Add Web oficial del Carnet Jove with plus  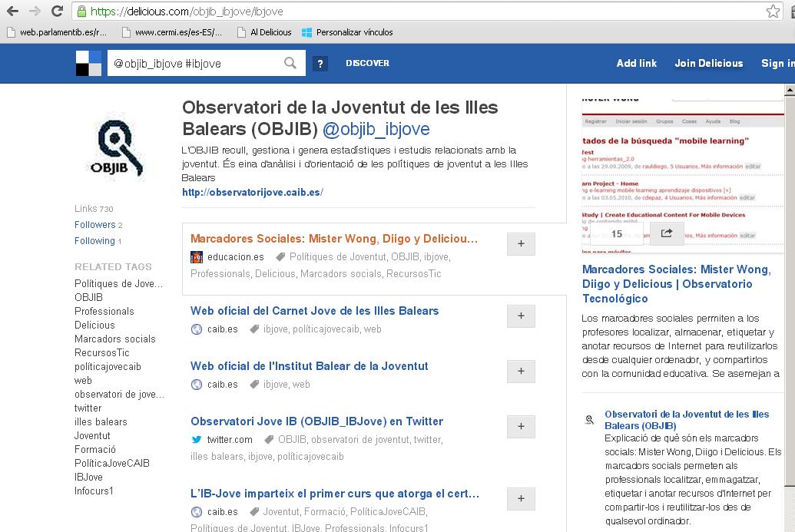[x=521, y=316]
